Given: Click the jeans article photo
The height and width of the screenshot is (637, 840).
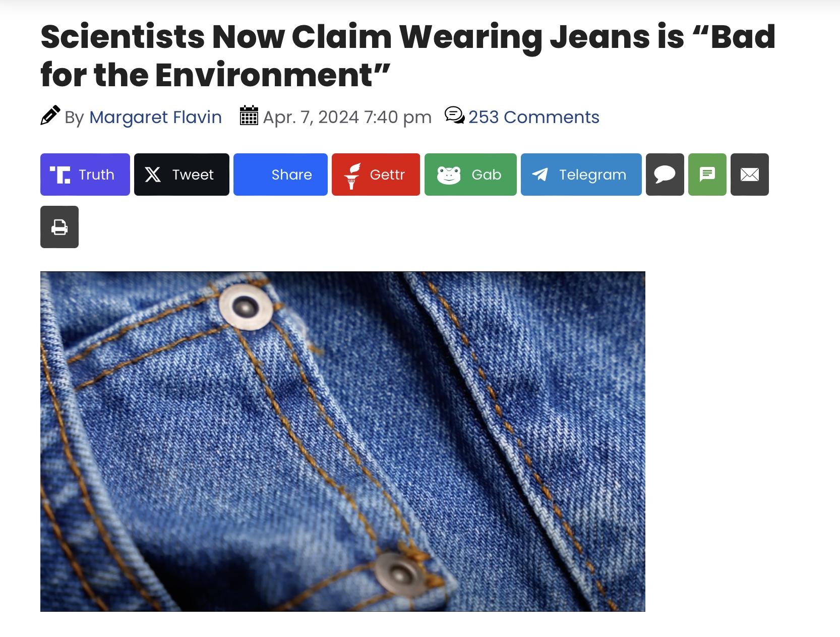Looking at the screenshot, I should (x=343, y=442).
